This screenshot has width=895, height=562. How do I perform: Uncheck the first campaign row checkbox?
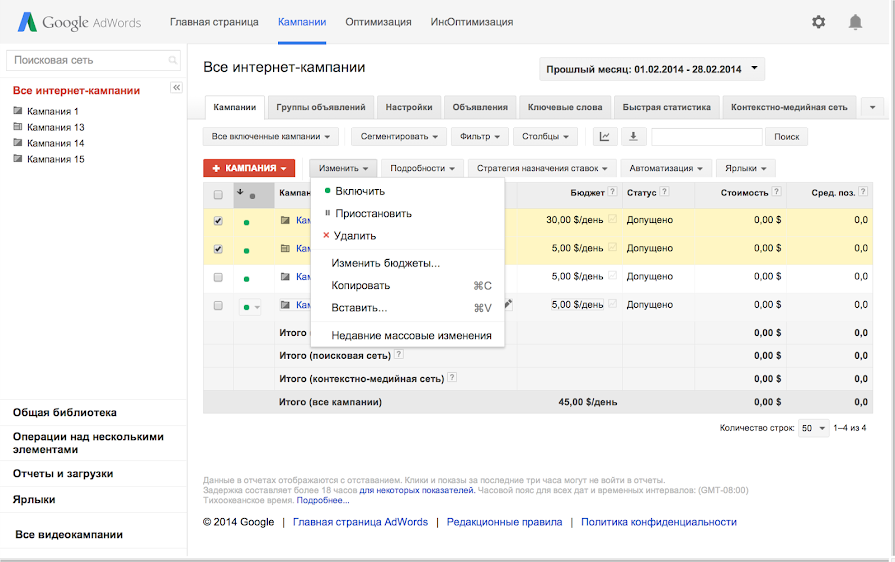218,221
